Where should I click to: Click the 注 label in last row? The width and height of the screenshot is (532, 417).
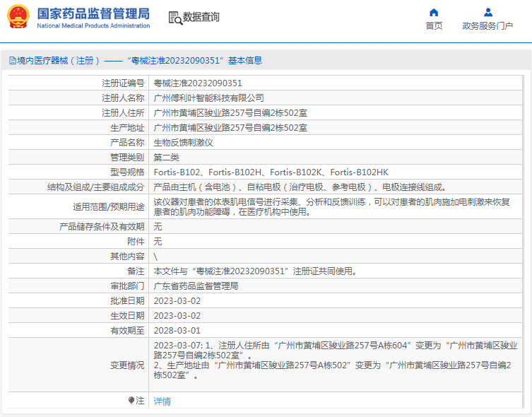point(140,401)
